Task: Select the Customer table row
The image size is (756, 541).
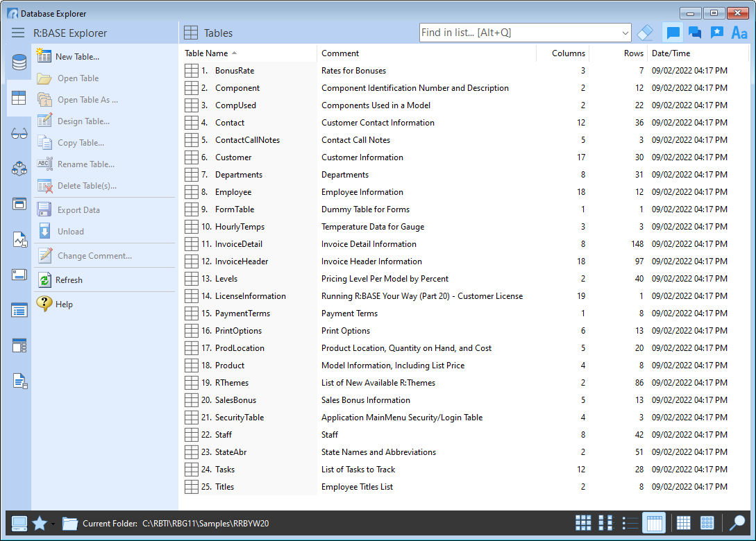Action: 465,157
